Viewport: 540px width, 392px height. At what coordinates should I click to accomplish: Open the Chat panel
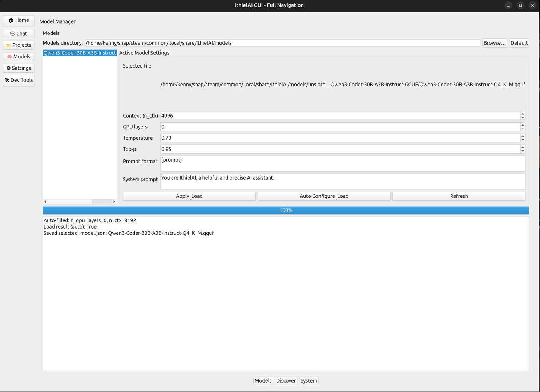(x=18, y=33)
